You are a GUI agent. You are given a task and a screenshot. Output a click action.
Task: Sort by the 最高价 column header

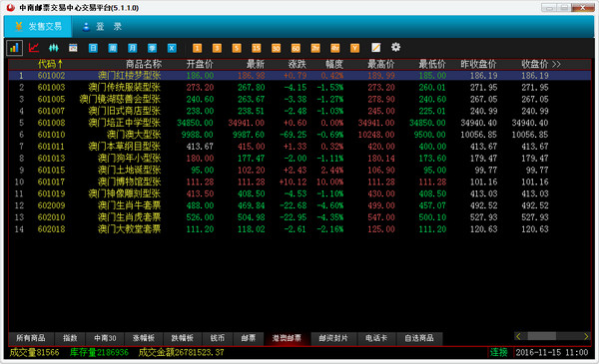point(381,64)
